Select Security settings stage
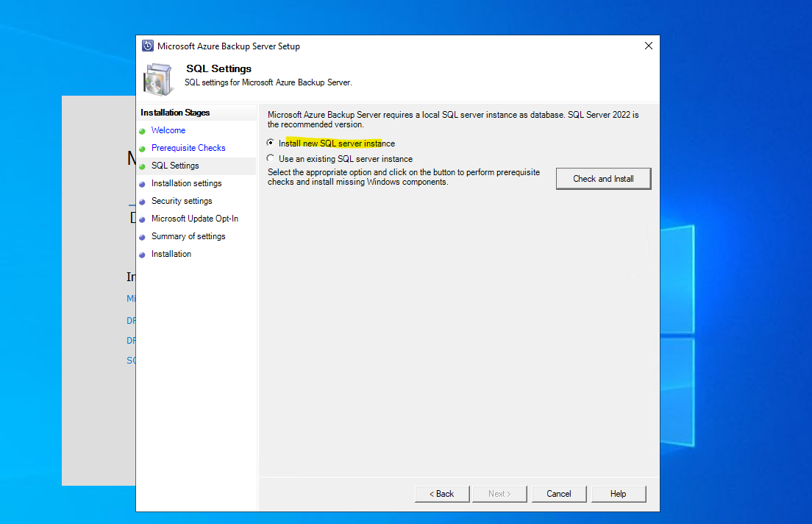This screenshot has width=812, height=524. click(182, 201)
